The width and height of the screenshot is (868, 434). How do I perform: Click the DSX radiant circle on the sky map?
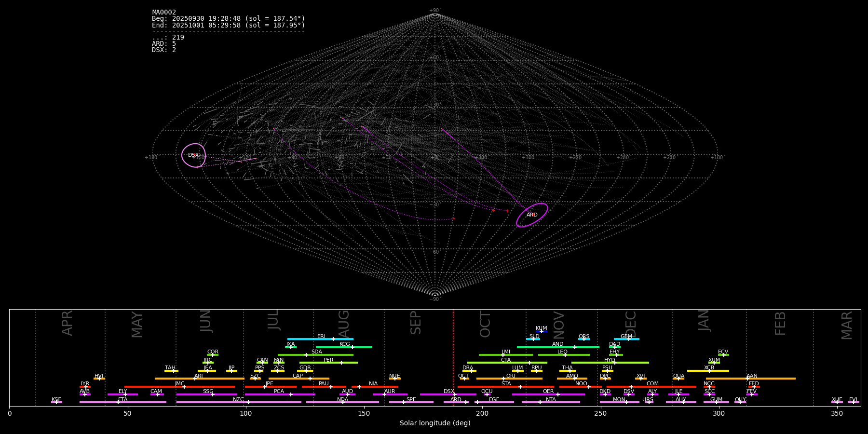[x=193, y=155]
